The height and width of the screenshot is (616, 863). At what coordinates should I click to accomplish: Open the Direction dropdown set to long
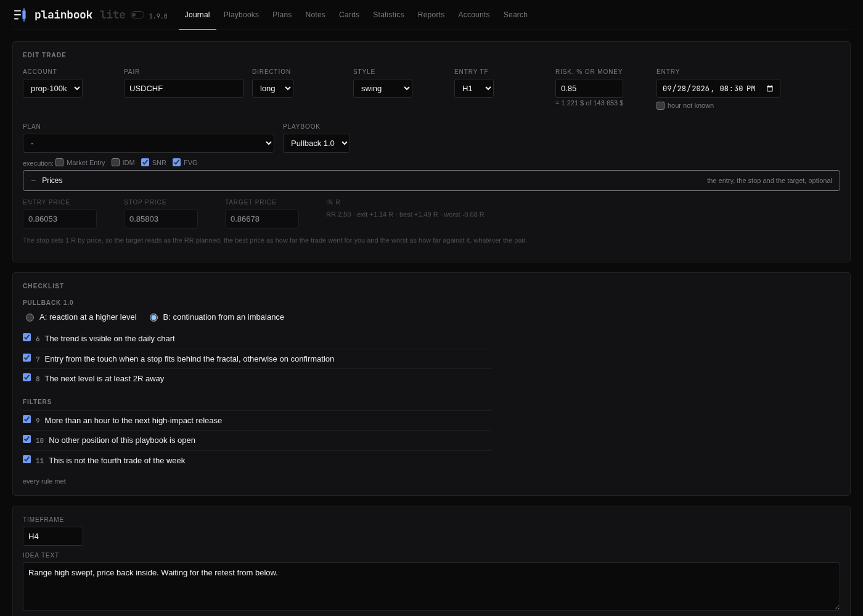[272, 89]
